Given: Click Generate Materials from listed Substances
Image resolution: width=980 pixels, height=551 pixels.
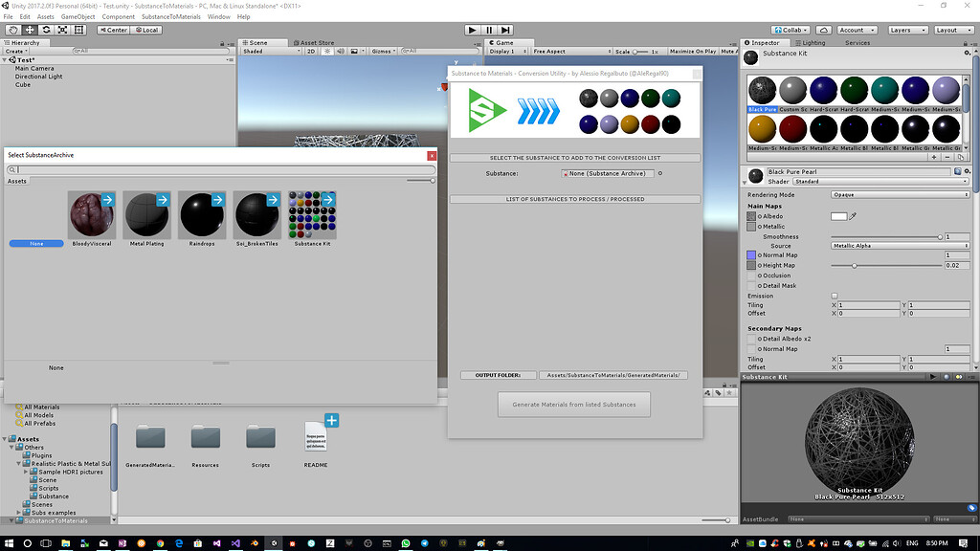Looking at the screenshot, I should coord(574,404).
